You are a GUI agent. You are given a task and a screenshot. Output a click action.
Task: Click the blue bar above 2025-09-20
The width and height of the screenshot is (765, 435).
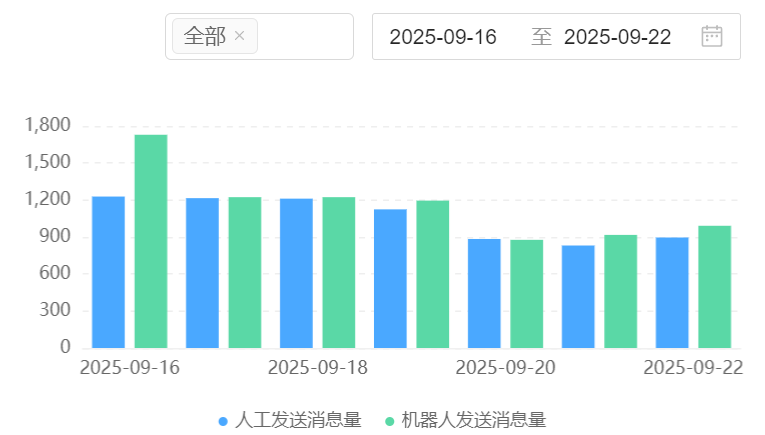[x=484, y=293]
